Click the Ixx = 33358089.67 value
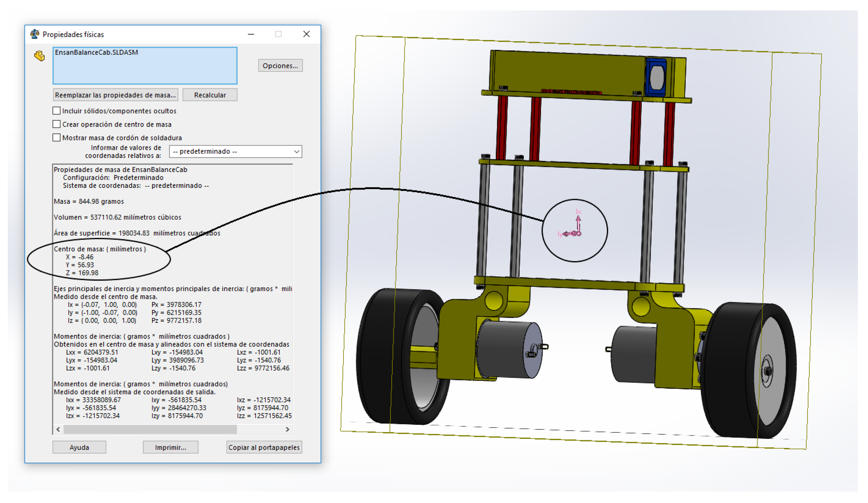Image resolution: width=868 pixels, height=503 pixels. coord(93,400)
